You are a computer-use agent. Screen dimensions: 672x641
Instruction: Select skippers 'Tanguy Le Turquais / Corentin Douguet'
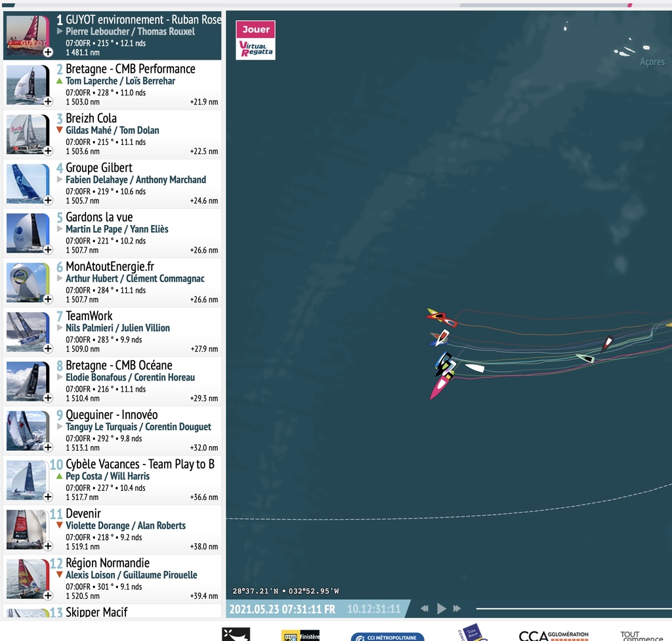[138, 426]
